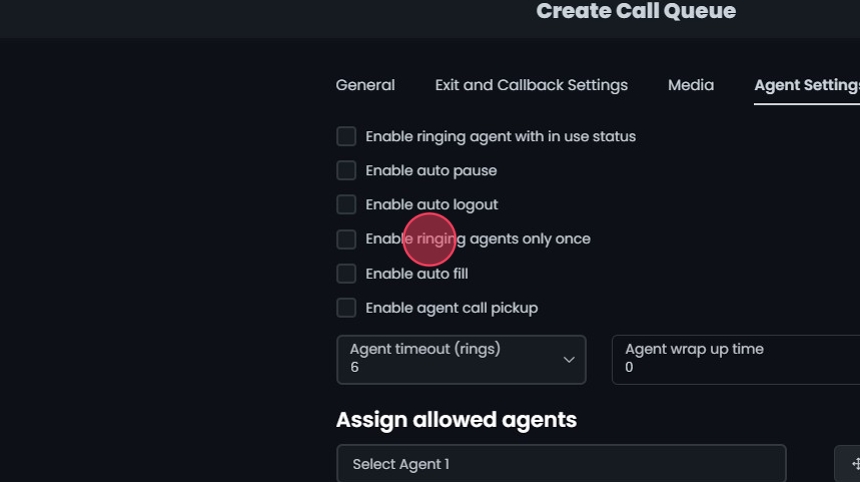Focus the Agent wrap up time field
This screenshot has width=860, height=482.
735,359
